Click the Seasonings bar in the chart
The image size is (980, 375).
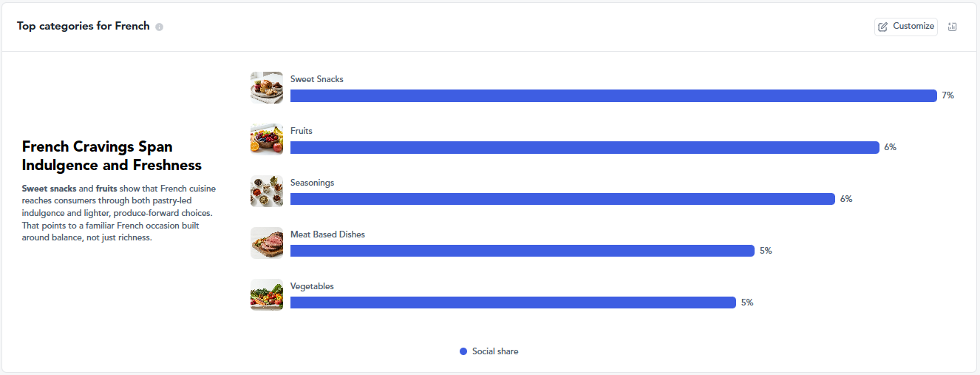pos(562,199)
